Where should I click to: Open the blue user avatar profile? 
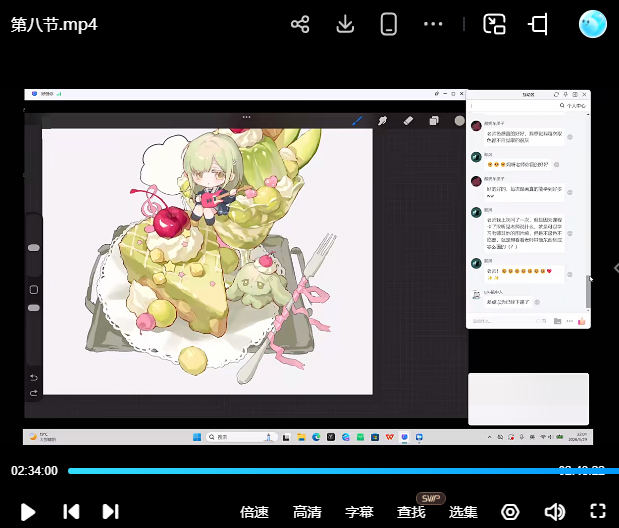coord(593,25)
